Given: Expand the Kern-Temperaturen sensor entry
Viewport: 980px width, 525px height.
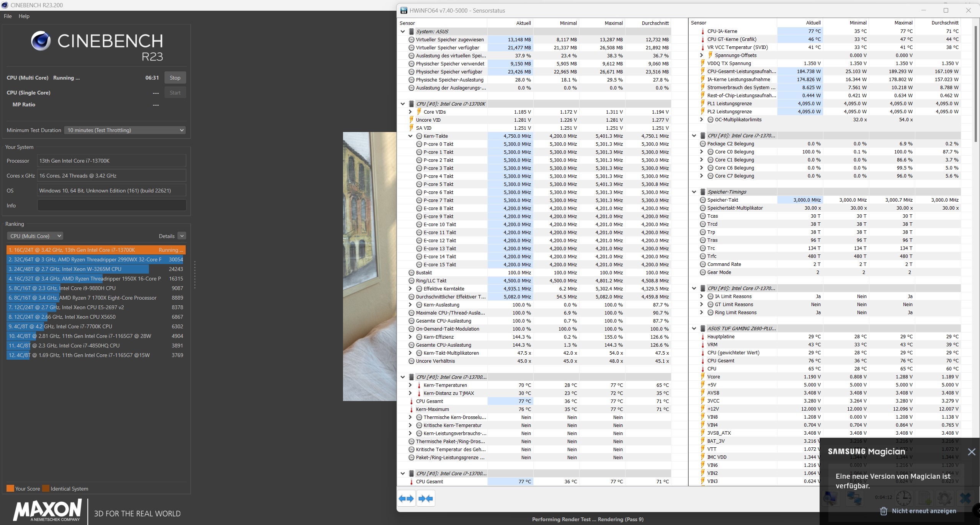Looking at the screenshot, I should [410, 385].
